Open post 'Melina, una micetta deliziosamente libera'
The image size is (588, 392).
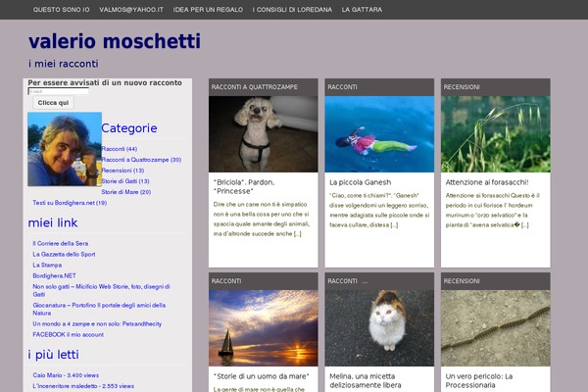(x=366, y=381)
